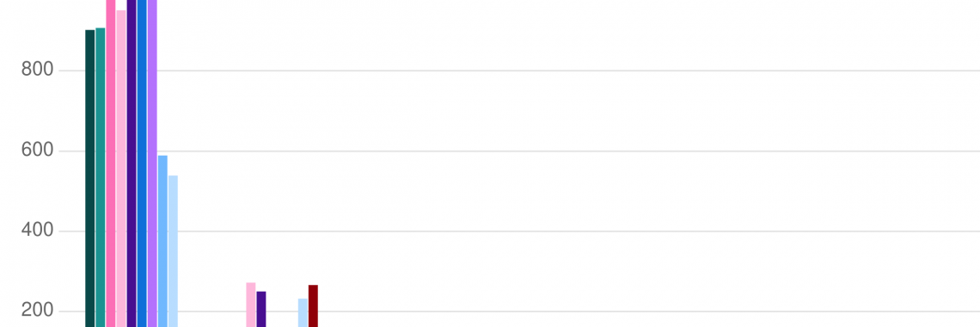Viewport: 980px width, 327px height.
Task: Click the 400 y-axis label
Action: click(x=37, y=231)
